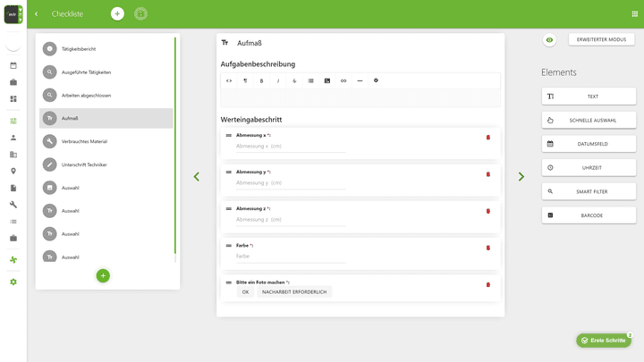
Task: Toggle bold formatting in description editor
Action: point(261,80)
